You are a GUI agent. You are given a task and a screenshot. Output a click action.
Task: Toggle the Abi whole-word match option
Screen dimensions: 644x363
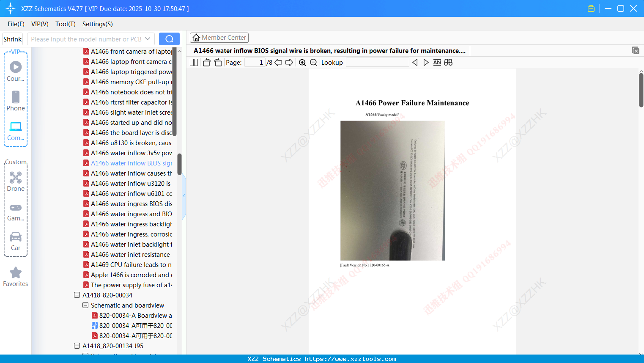(x=437, y=63)
